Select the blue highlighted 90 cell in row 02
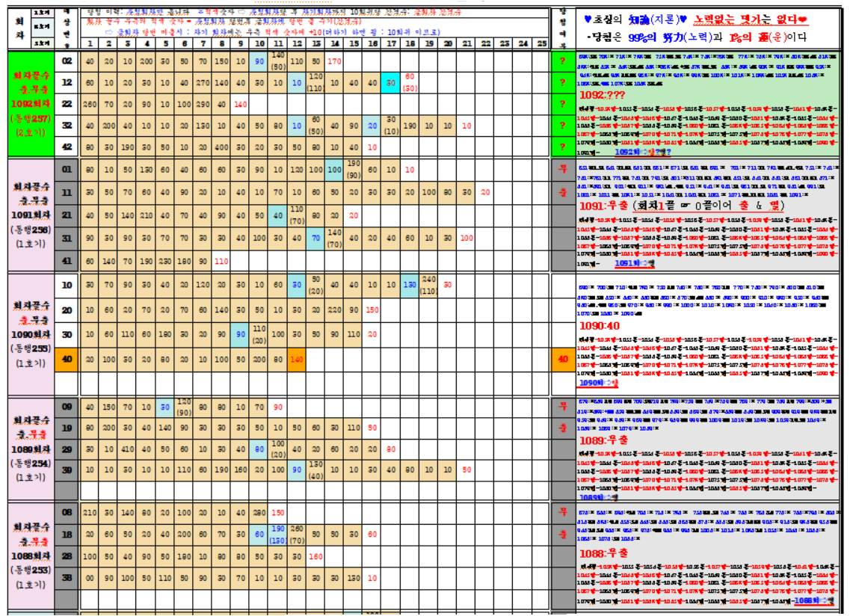850x616 pixels. [259, 60]
